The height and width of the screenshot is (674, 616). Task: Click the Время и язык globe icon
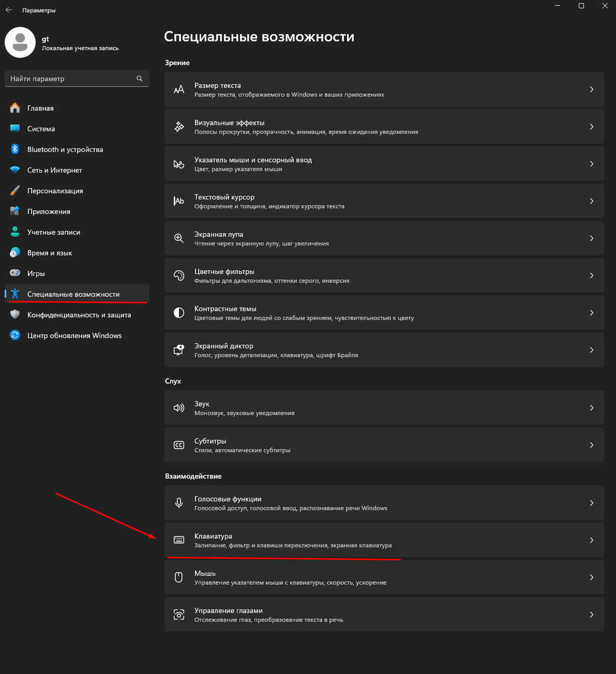15,253
